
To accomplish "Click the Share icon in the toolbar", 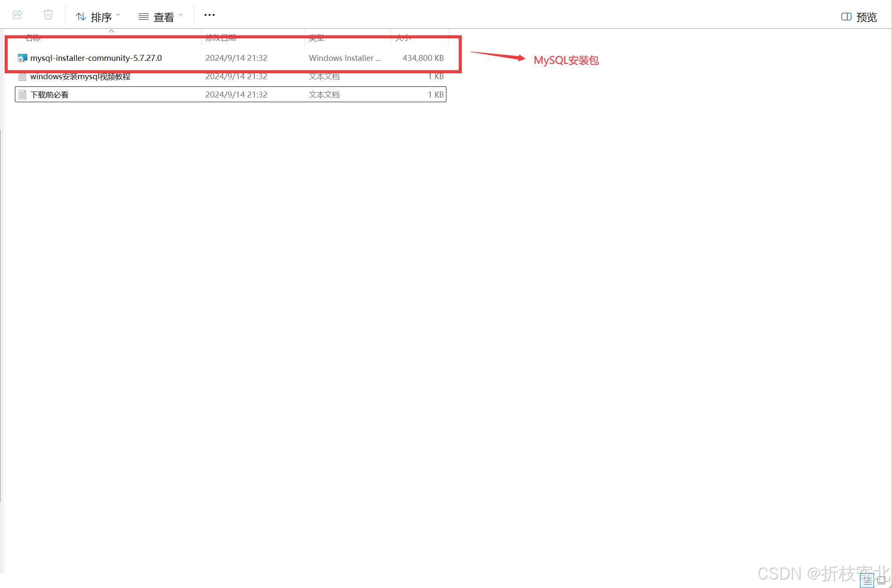I will tap(17, 15).
